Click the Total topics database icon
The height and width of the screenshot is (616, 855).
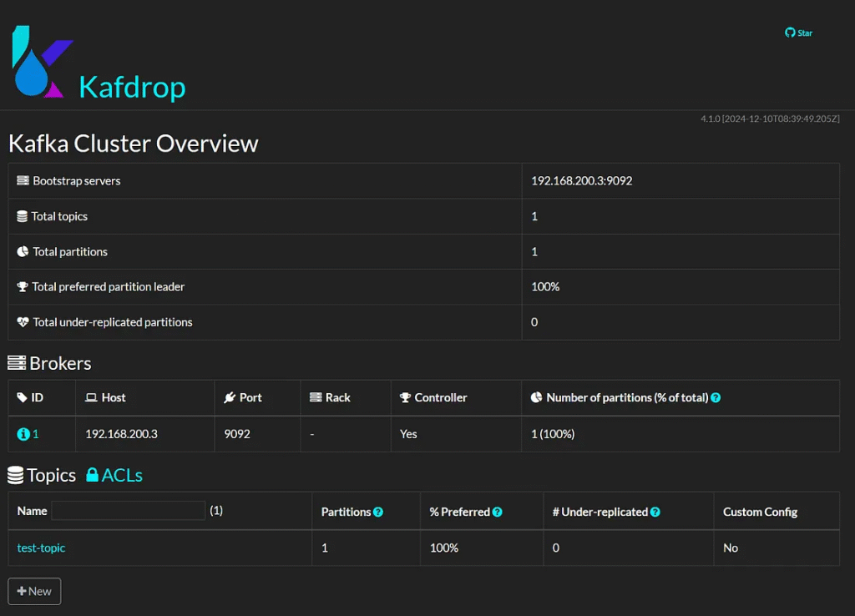(22, 216)
